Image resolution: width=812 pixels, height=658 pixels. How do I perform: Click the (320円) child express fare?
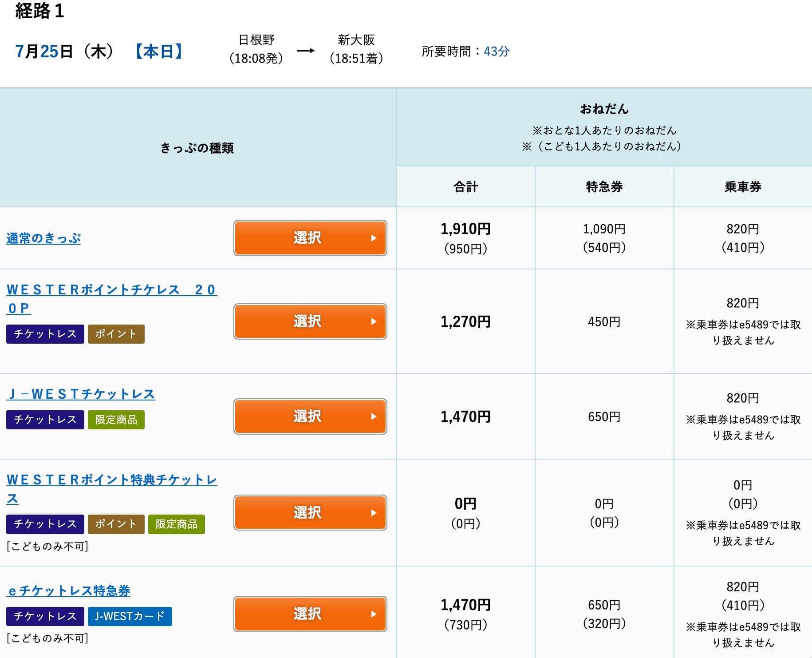click(604, 624)
